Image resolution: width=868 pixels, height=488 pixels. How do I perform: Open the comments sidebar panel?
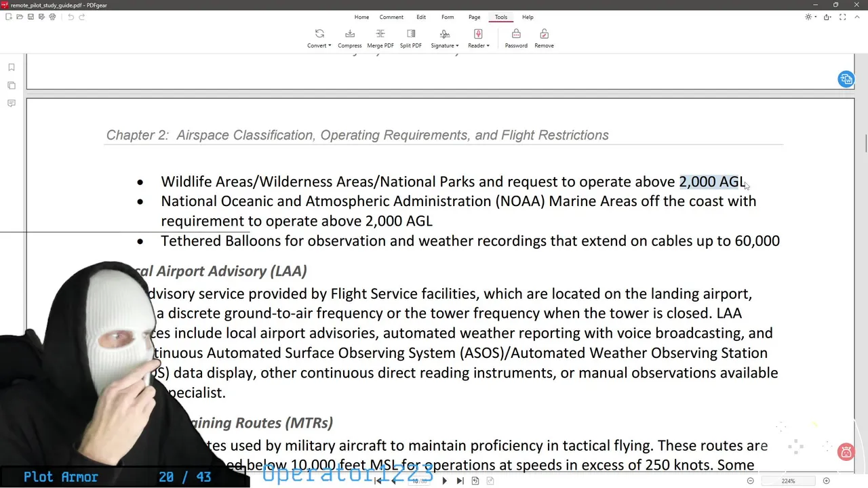coord(12,103)
